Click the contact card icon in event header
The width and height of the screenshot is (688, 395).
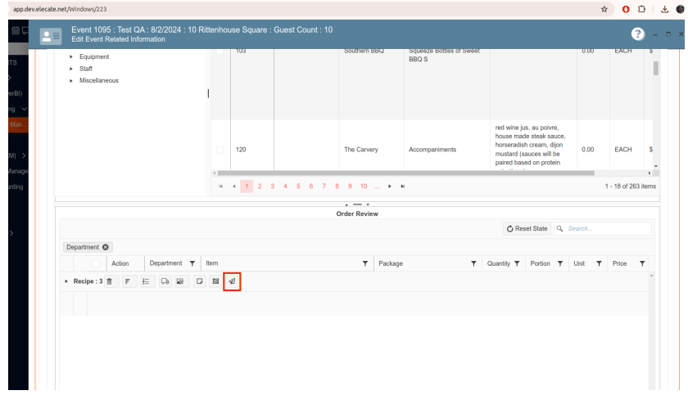[51, 36]
